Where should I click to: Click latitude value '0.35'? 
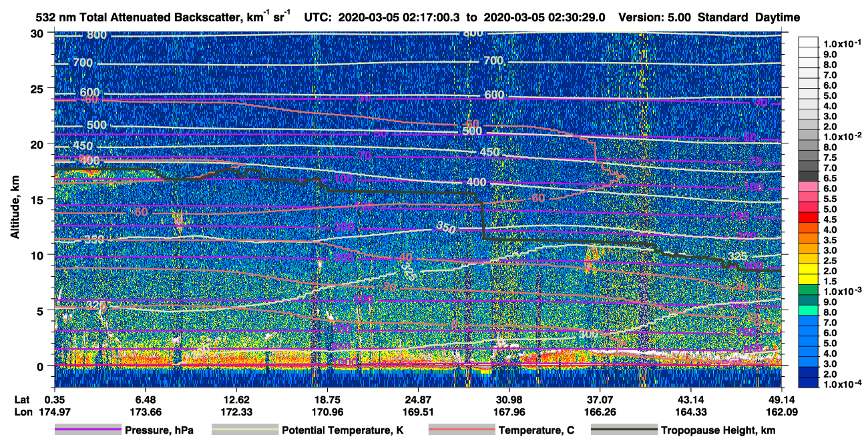coord(54,399)
